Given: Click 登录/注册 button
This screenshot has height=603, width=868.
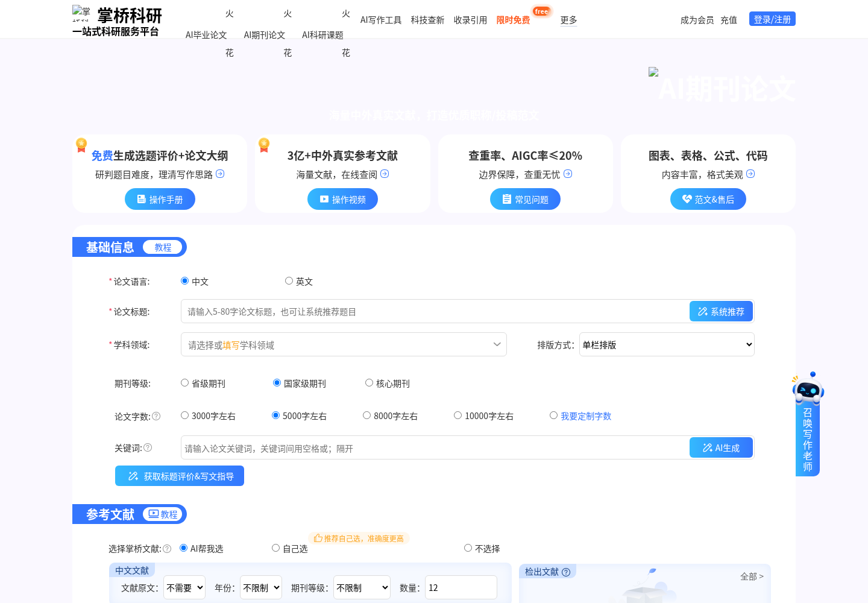Looking at the screenshot, I should coord(772,19).
